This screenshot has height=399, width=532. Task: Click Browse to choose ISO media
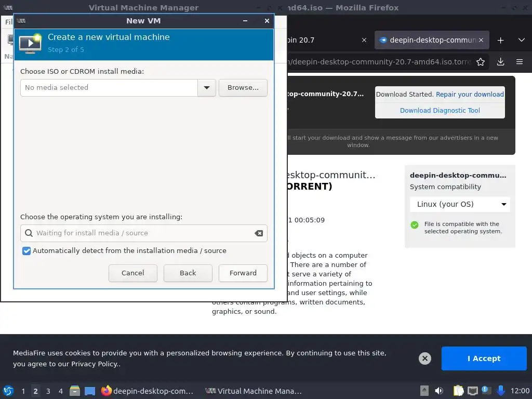tap(243, 87)
